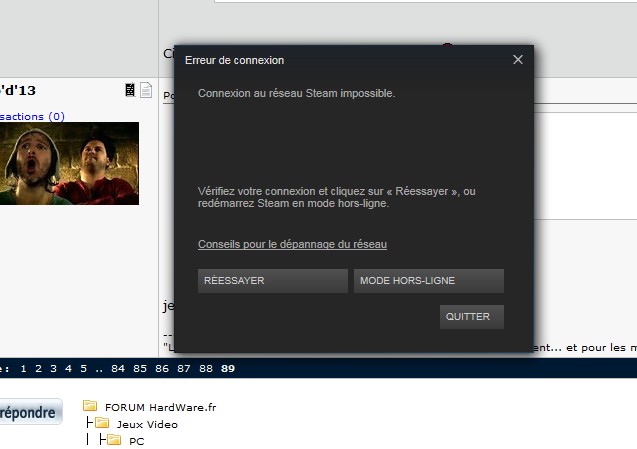Close the Erreur de connexion dialog

(x=518, y=60)
